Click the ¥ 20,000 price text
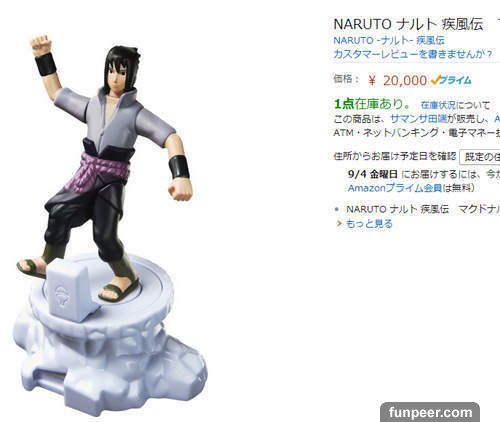500x422 pixels. [x=397, y=81]
